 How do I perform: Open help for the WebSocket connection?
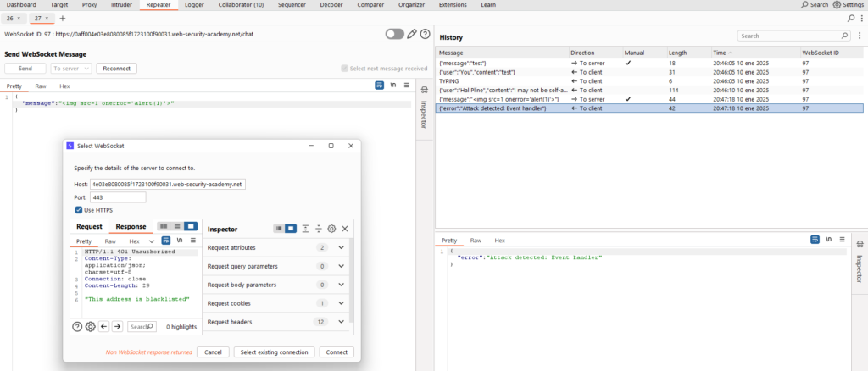point(426,34)
